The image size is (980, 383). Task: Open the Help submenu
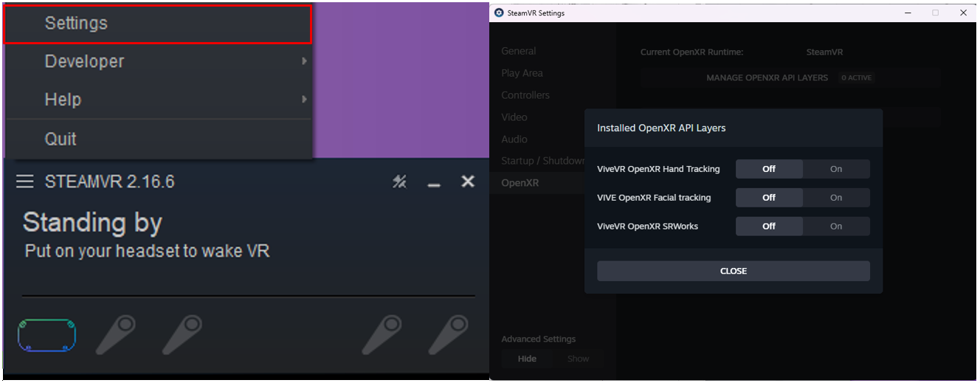tap(159, 100)
